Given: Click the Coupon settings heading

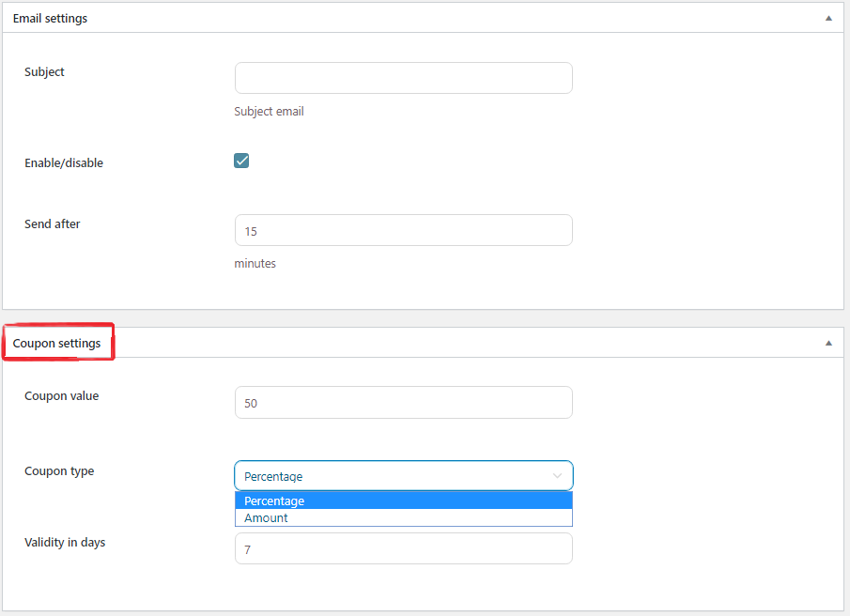Looking at the screenshot, I should click(57, 344).
